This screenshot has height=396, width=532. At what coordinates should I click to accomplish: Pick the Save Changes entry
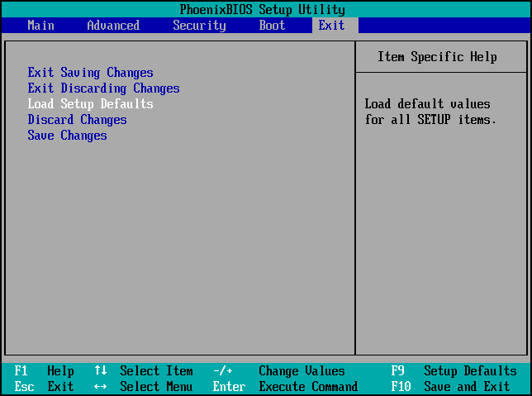[x=67, y=136]
